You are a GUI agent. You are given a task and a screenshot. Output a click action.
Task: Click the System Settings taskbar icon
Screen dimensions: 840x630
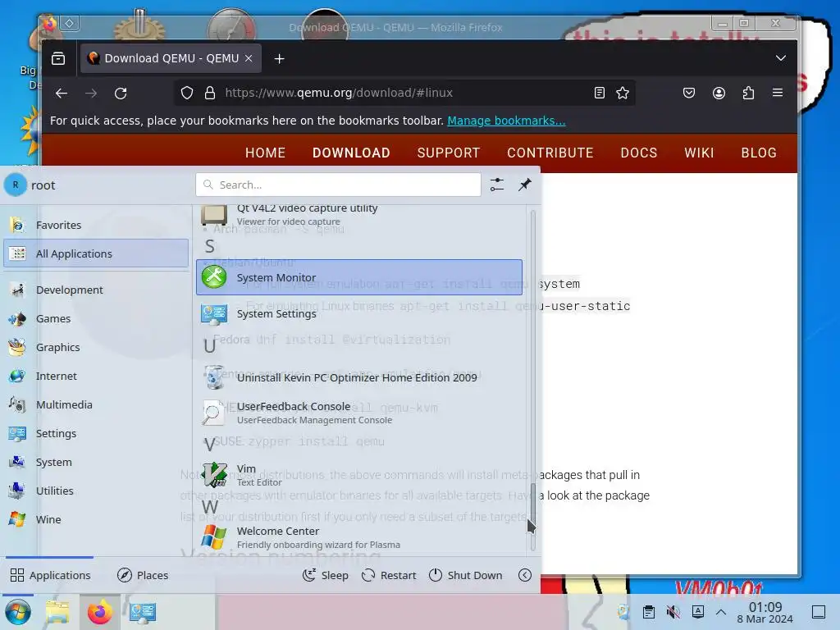141,612
